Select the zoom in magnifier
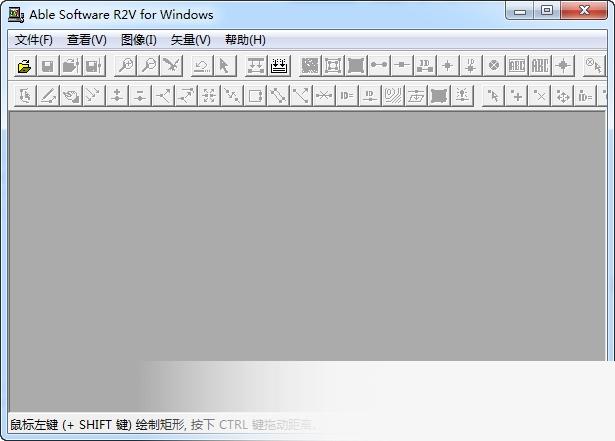 (x=126, y=66)
